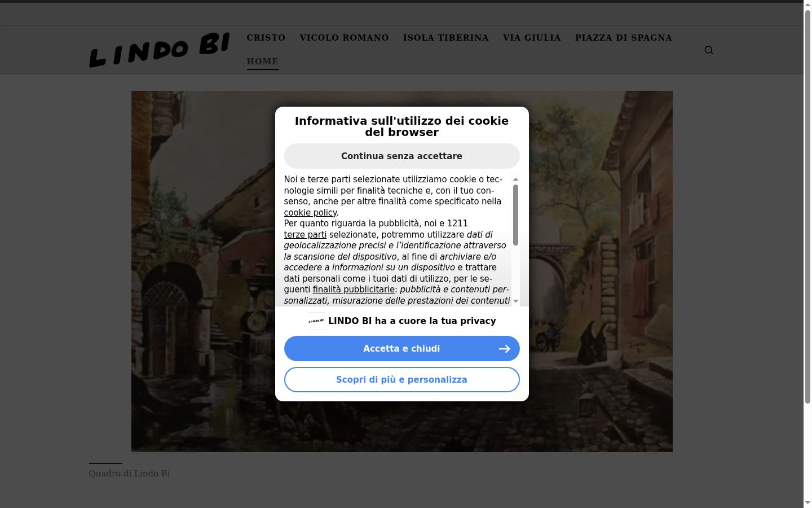Click Continua senza accettare button
The width and height of the screenshot is (812, 508).
point(402,156)
